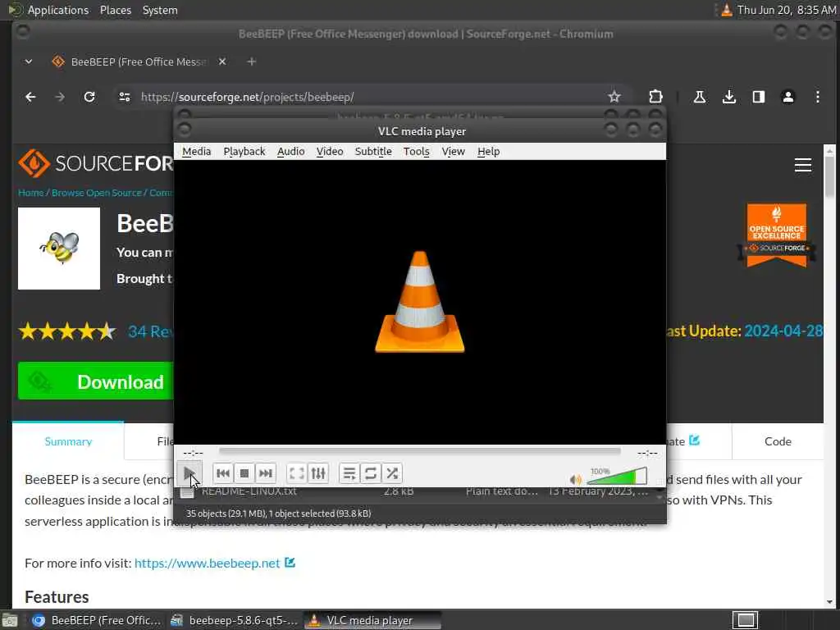
Task: Click the page vertical scrollbar
Action: (829, 177)
